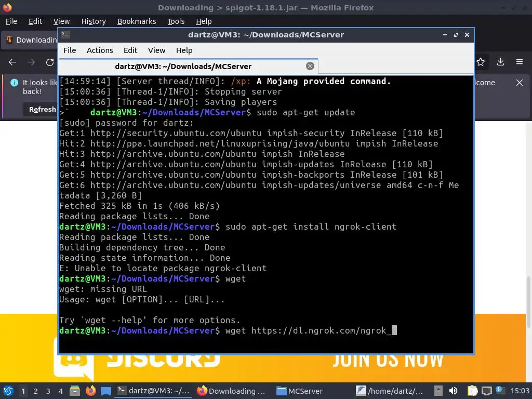Open Firefox Tools menu

click(x=176, y=21)
